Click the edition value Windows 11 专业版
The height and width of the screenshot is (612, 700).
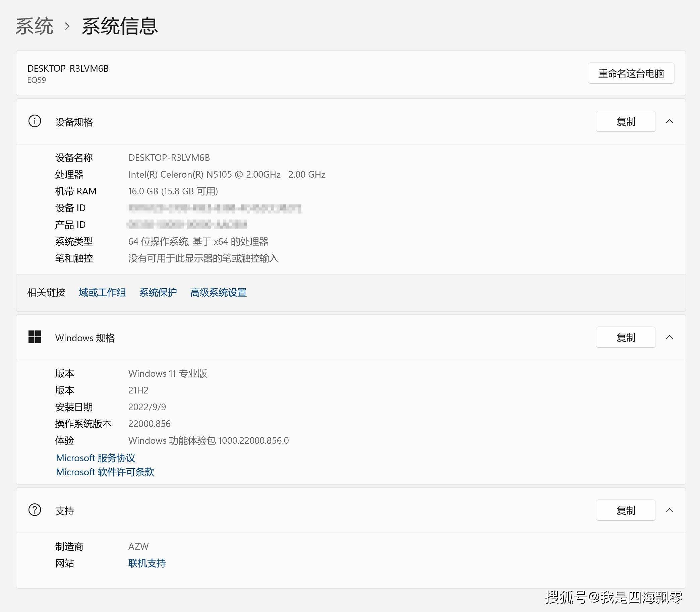(x=167, y=373)
